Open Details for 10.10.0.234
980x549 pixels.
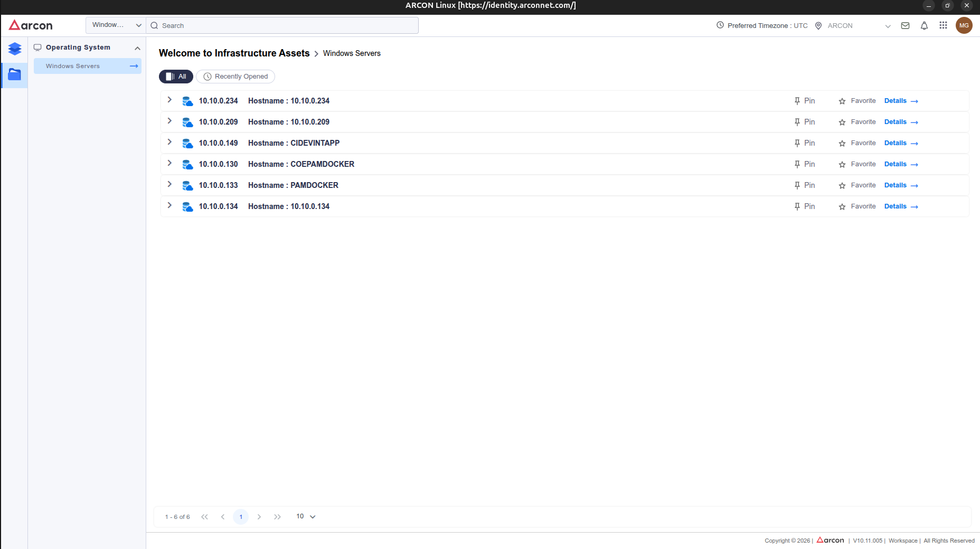pos(901,101)
